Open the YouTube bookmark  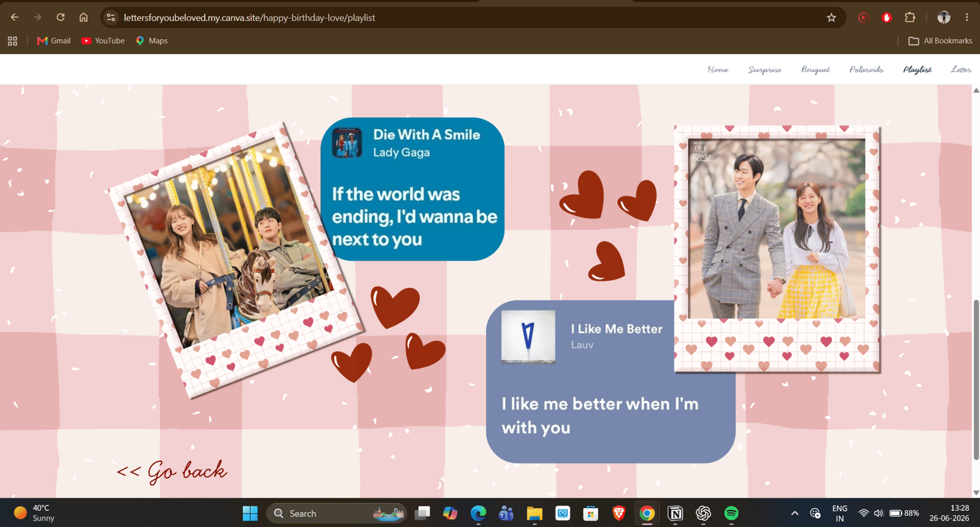[103, 41]
